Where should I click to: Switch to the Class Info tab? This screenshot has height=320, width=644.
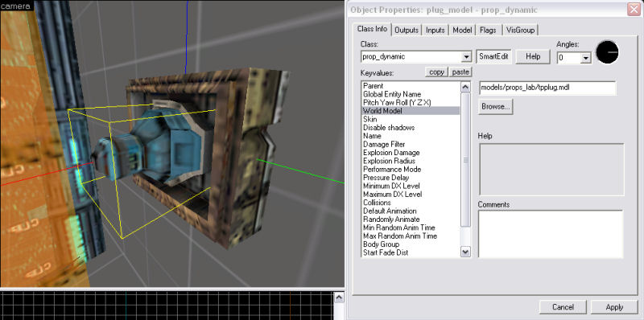[x=372, y=29]
